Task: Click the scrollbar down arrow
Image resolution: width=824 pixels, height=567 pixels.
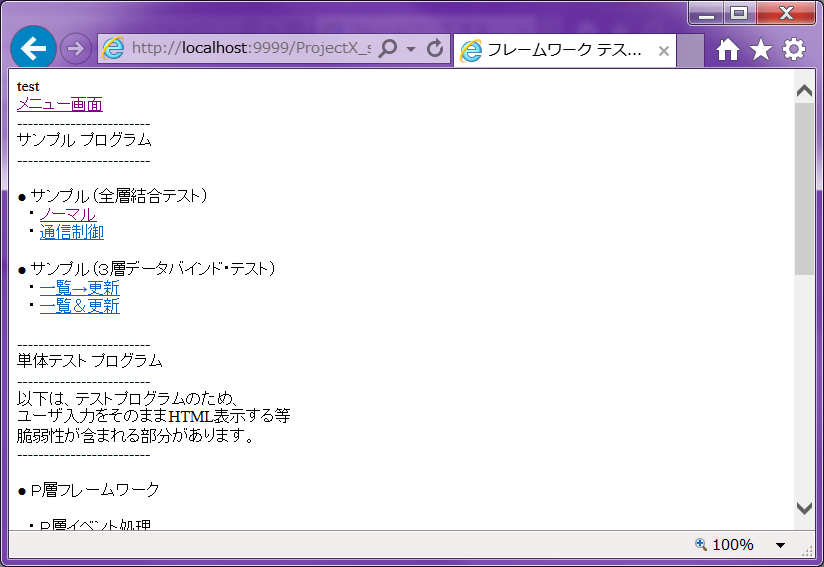Action: click(x=804, y=508)
